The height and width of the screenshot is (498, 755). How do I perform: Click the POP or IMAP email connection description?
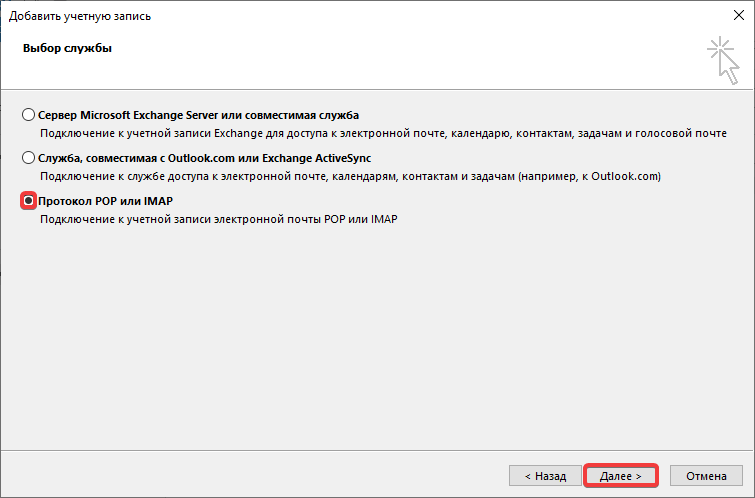(x=218, y=219)
